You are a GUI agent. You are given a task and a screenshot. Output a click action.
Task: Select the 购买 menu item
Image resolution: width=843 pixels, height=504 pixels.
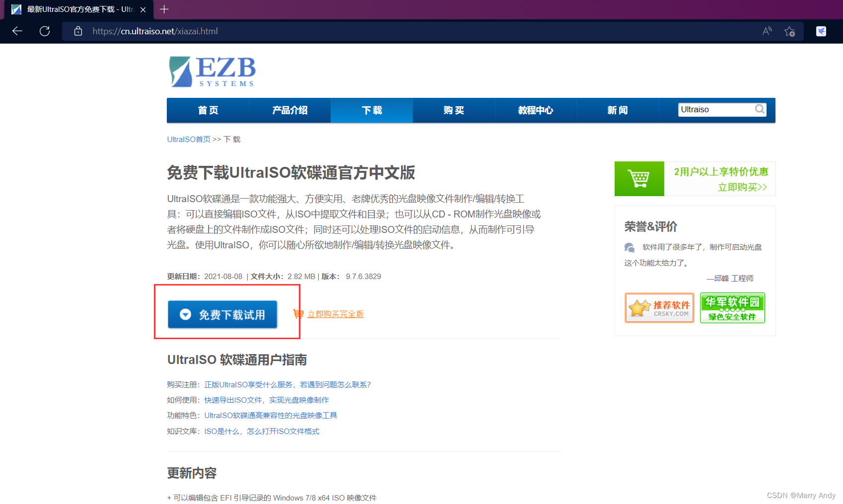[453, 110]
